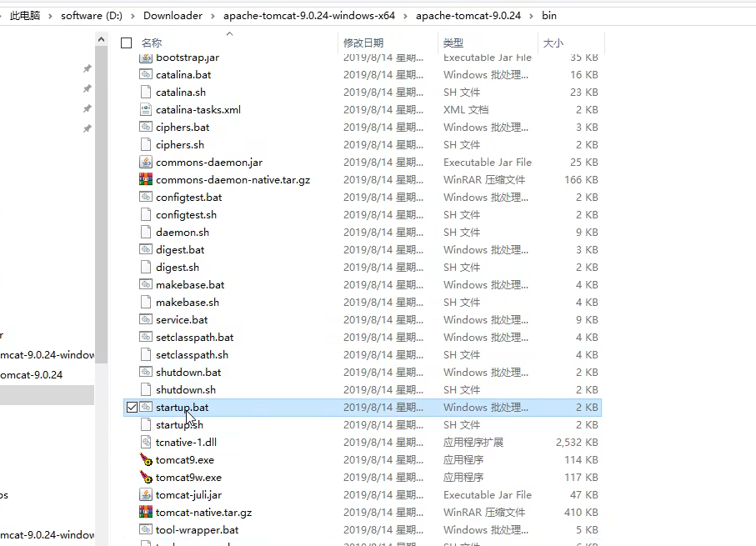756x546 pixels.
Task: Go to apache-tomcat-9.0.24-windows-x64 in address bar
Action: 309,16
